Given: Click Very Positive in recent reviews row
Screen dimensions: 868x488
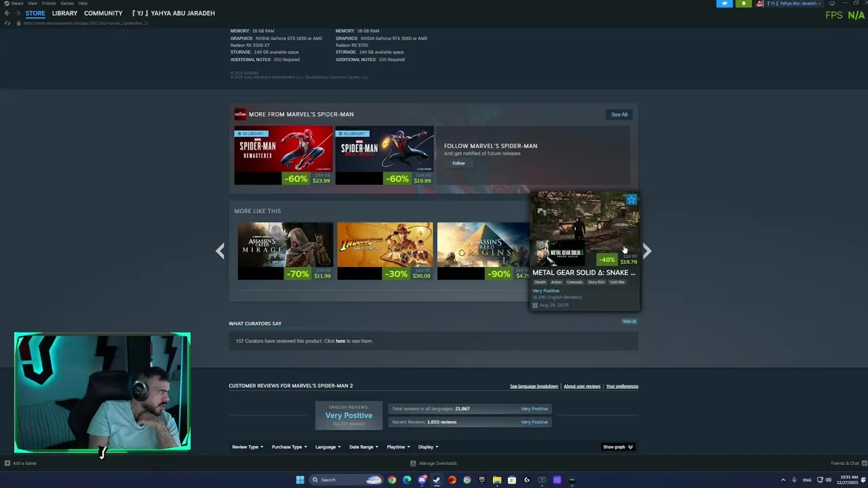Looking at the screenshot, I should [x=534, y=422].
